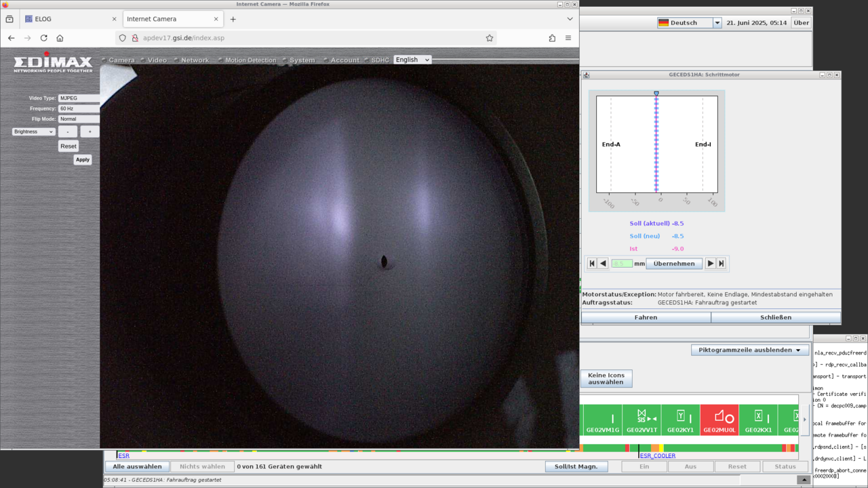Select the GE02VV1T valve pictogram
Image resolution: width=868 pixels, height=488 pixels.
pyautogui.click(x=642, y=420)
